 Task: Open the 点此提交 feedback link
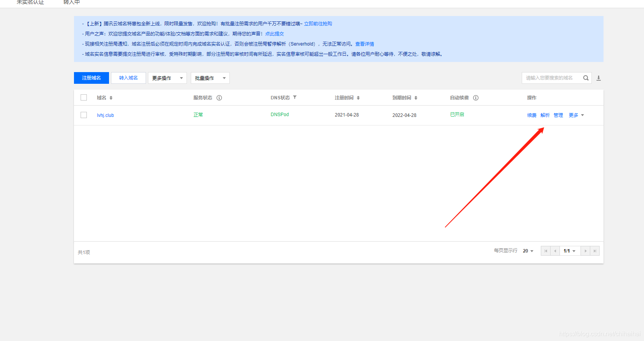tap(274, 34)
